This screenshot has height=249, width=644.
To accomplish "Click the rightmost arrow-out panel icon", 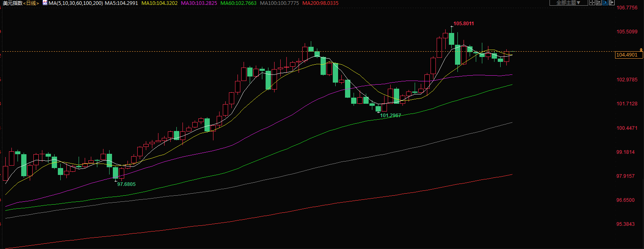I will (612, 2).
